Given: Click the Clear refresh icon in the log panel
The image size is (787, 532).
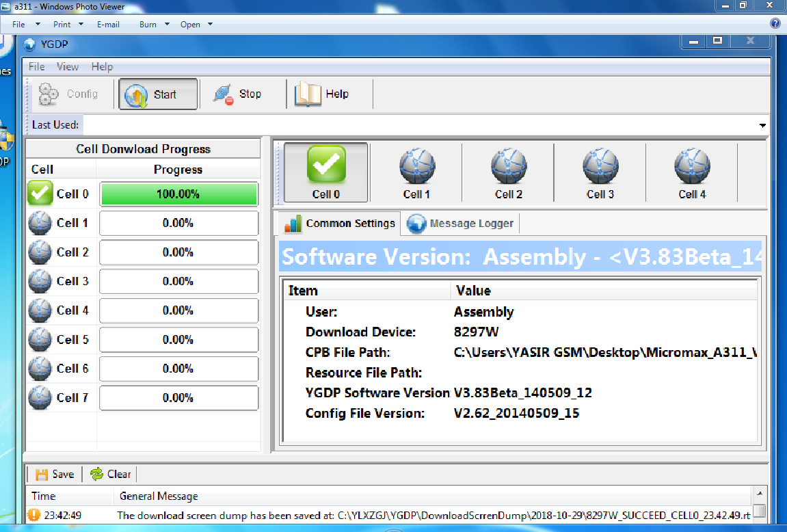Looking at the screenshot, I should pos(96,474).
